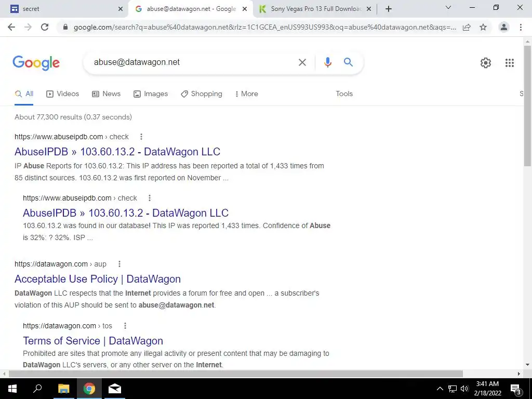Switch to Shopping results
Screen dimensions: 532x399
(x=202, y=94)
